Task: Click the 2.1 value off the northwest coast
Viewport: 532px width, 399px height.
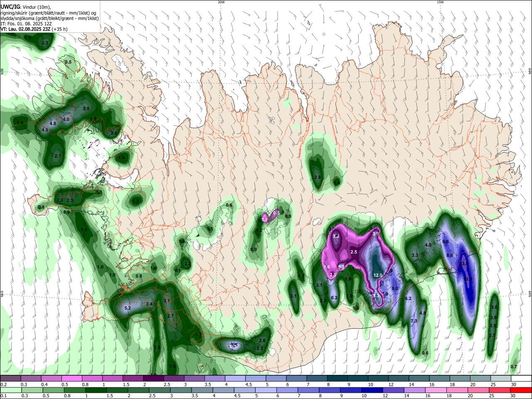Action: 58,156
